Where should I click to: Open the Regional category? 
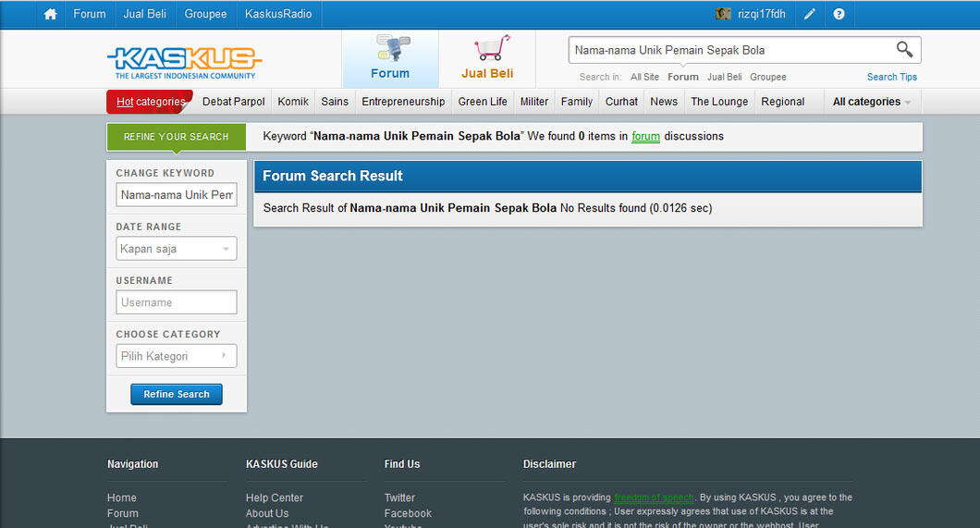click(x=782, y=102)
